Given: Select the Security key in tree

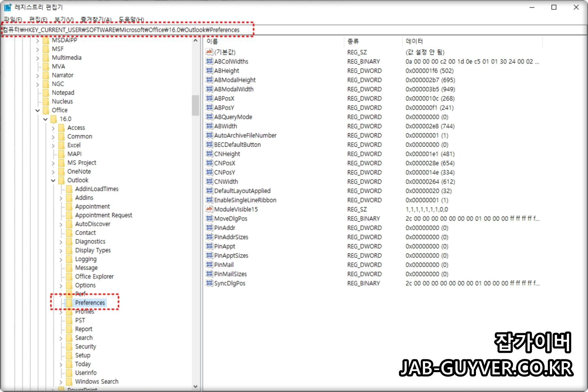Looking at the screenshot, I should click(x=86, y=346).
